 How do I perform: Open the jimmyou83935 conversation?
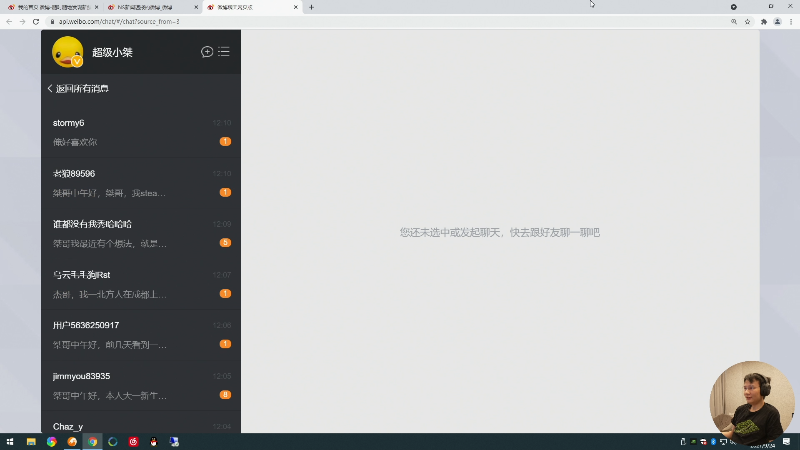(141, 386)
